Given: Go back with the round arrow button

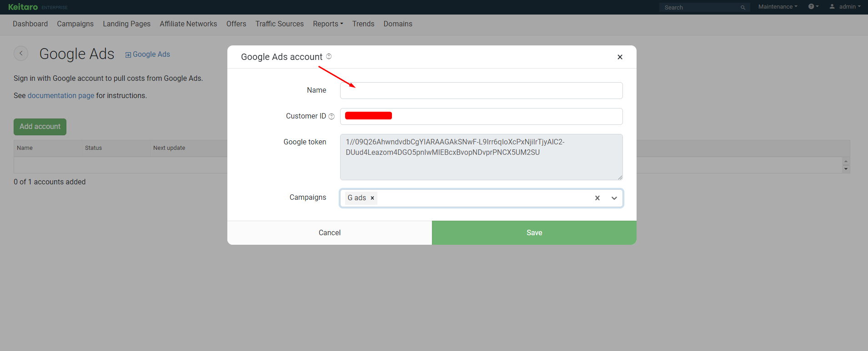Looking at the screenshot, I should (21, 54).
